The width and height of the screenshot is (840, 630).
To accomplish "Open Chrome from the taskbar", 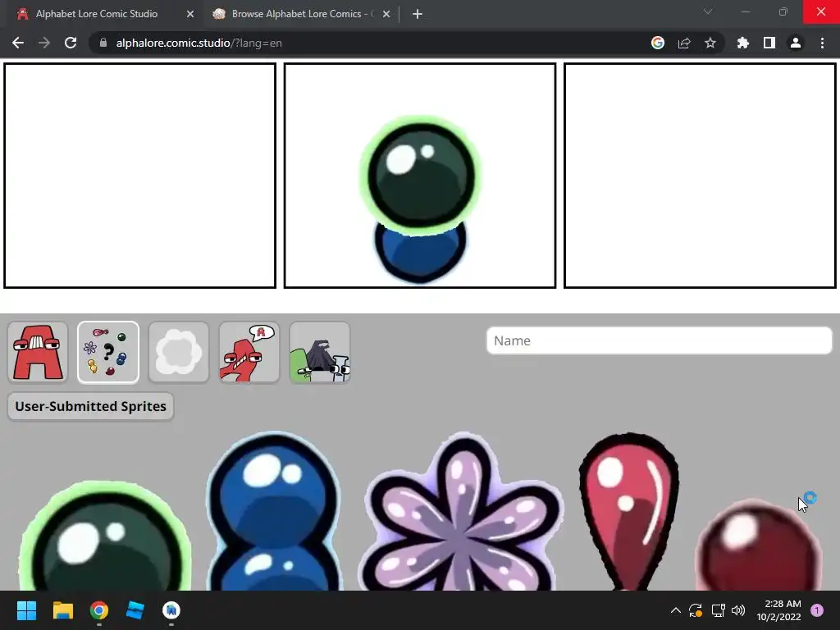I will pyautogui.click(x=99, y=610).
